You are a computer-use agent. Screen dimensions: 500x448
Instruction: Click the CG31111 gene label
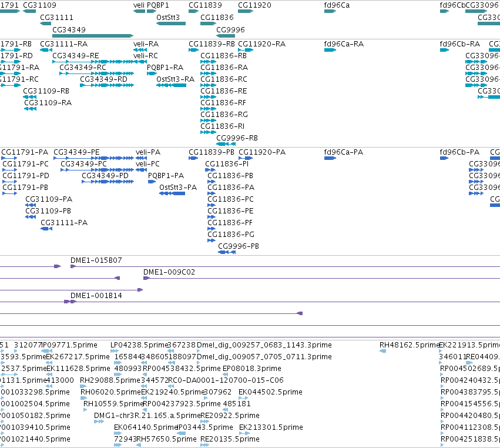point(56,18)
